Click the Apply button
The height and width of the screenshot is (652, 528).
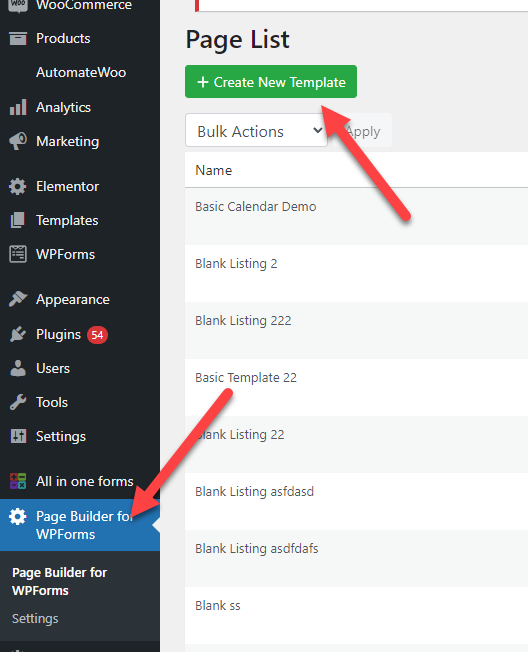coord(363,131)
